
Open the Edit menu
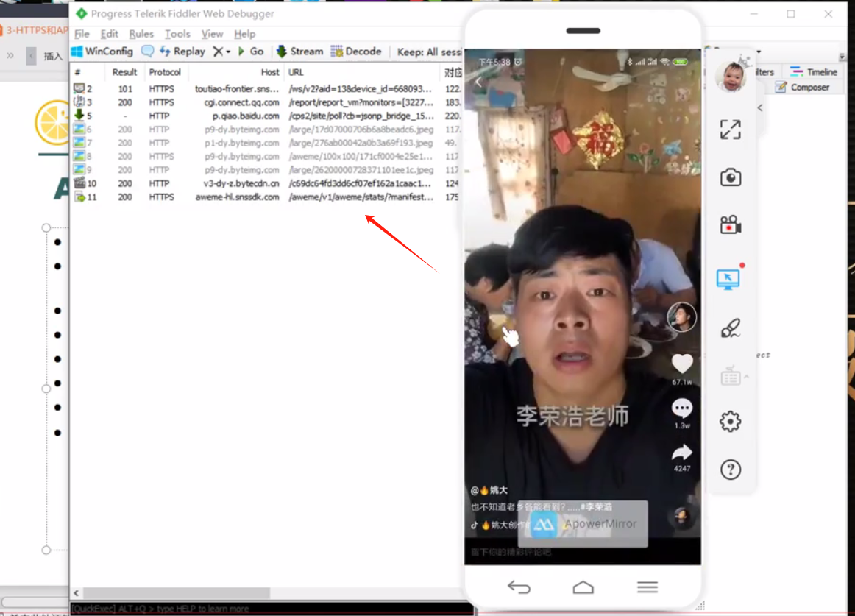109,34
